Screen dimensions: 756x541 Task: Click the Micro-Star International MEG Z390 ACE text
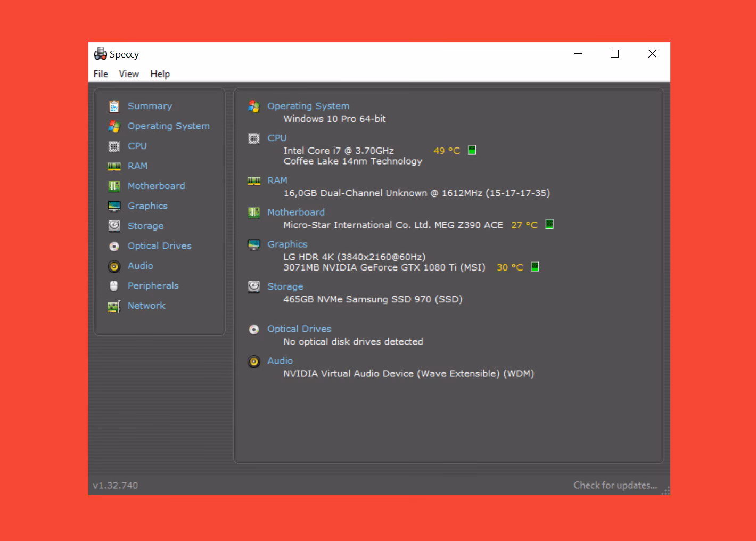393,225
